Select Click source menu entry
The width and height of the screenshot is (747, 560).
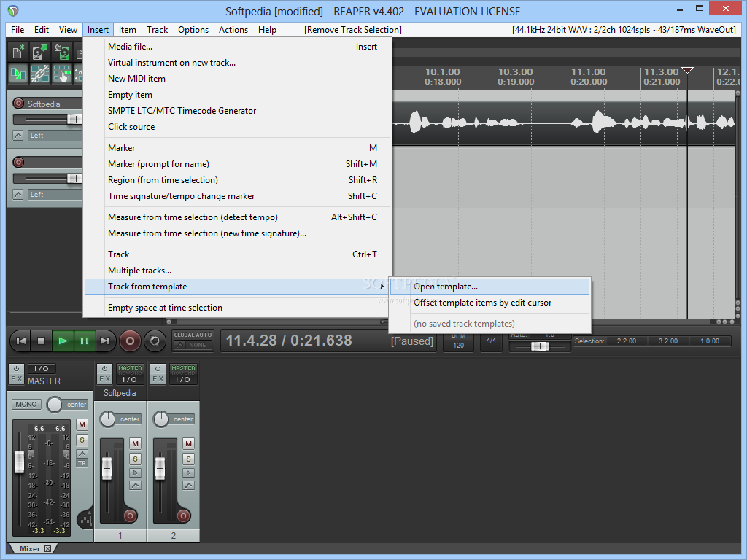[237, 127]
